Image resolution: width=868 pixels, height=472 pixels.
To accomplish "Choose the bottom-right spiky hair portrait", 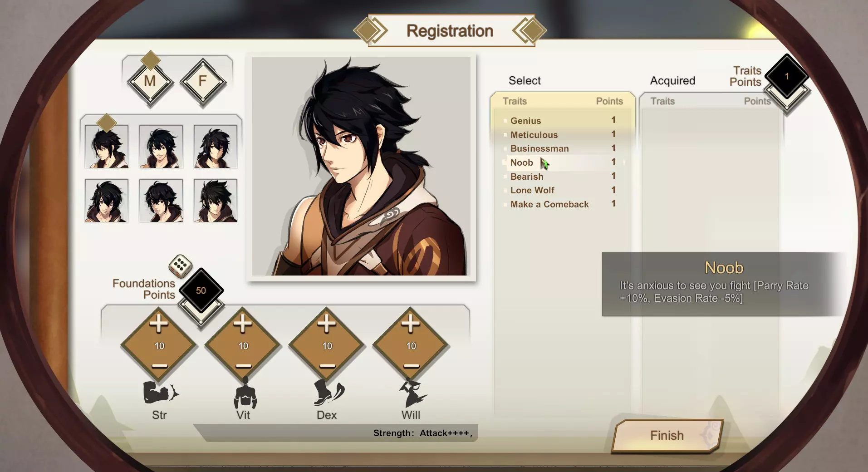I will pyautogui.click(x=216, y=201).
